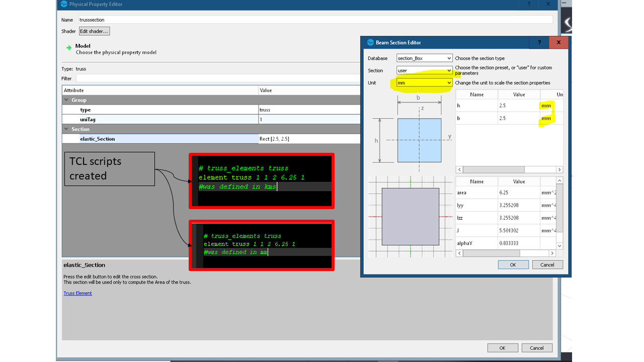Click the section preview grid thumbnail

411,216
